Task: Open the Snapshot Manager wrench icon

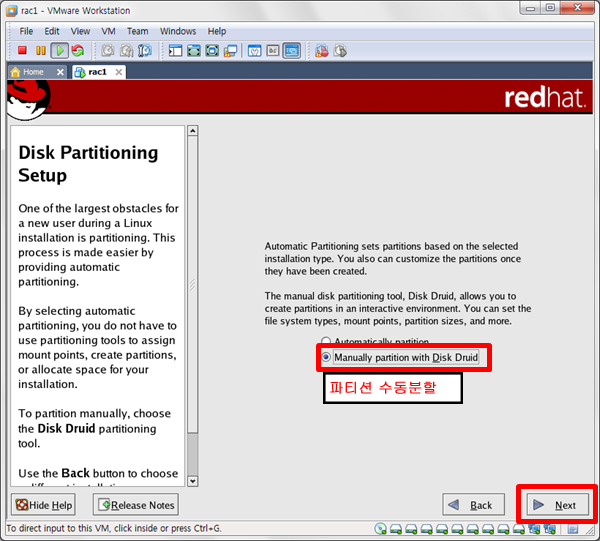Action: point(145,51)
